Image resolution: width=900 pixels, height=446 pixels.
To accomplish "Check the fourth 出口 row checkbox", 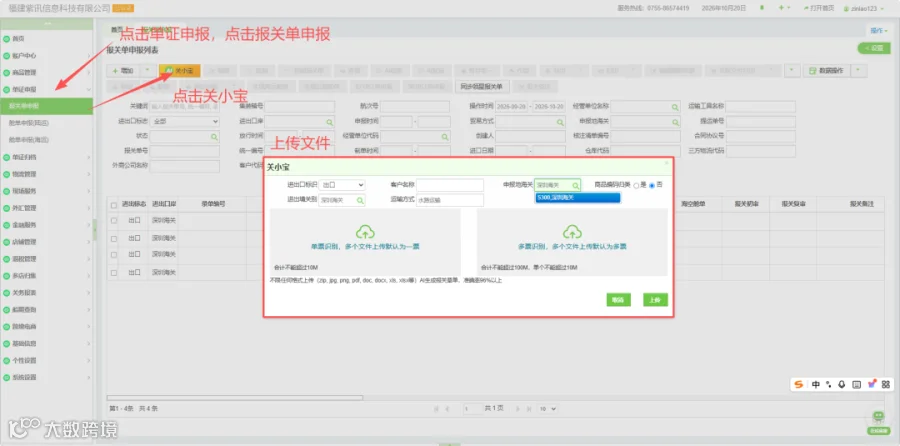I will [114, 273].
